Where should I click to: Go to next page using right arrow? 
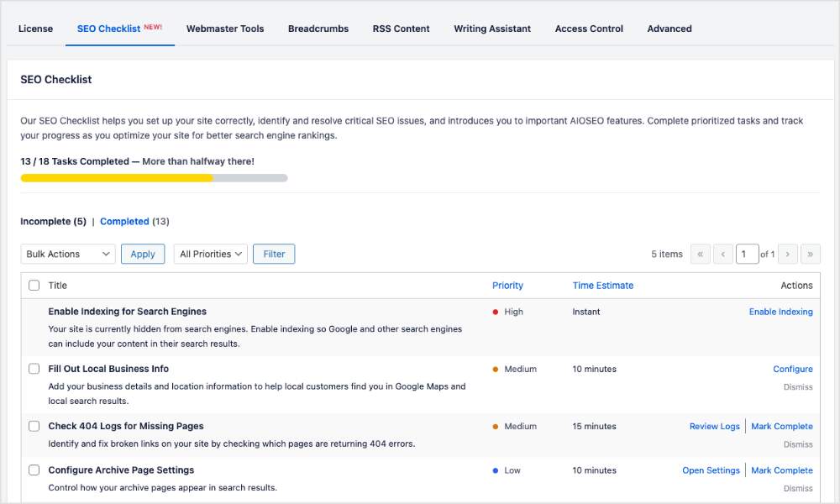tap(788, 254)
